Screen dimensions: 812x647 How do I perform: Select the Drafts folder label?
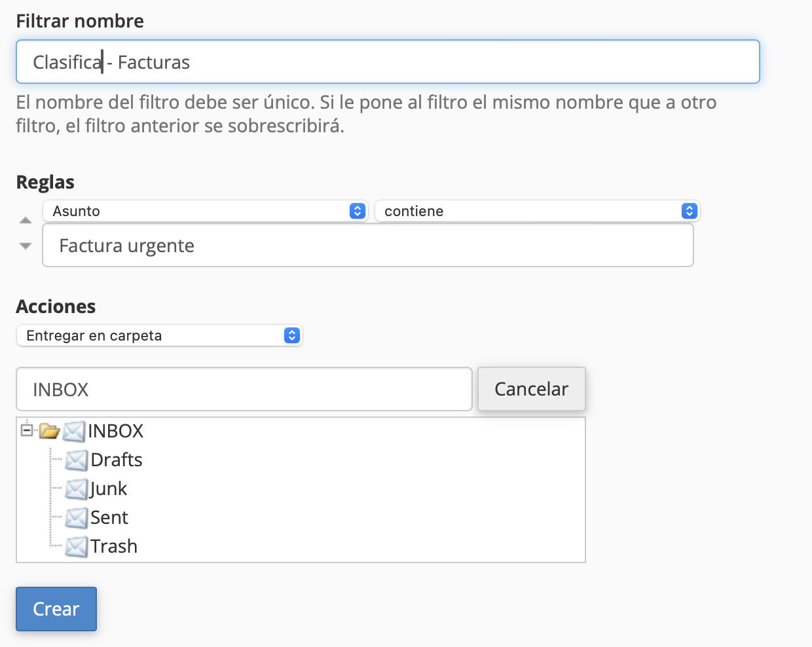click(117, 460)
